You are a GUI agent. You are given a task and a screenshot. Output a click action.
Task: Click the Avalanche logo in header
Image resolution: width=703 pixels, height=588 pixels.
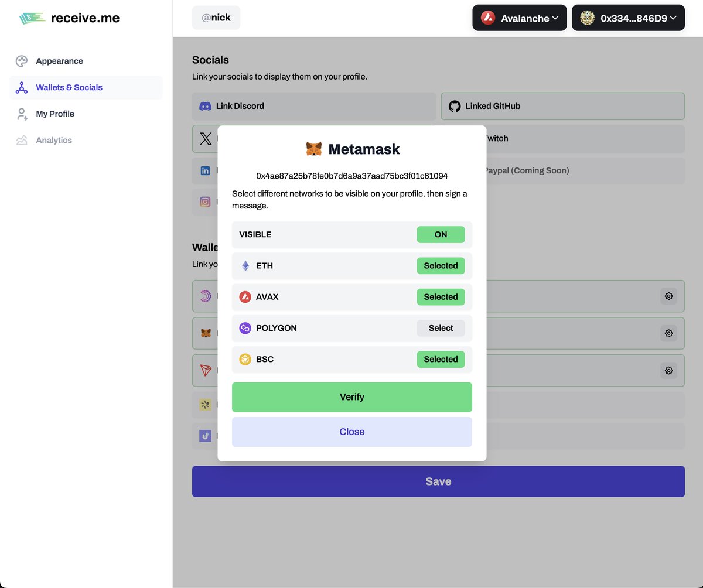coord(487,18)
